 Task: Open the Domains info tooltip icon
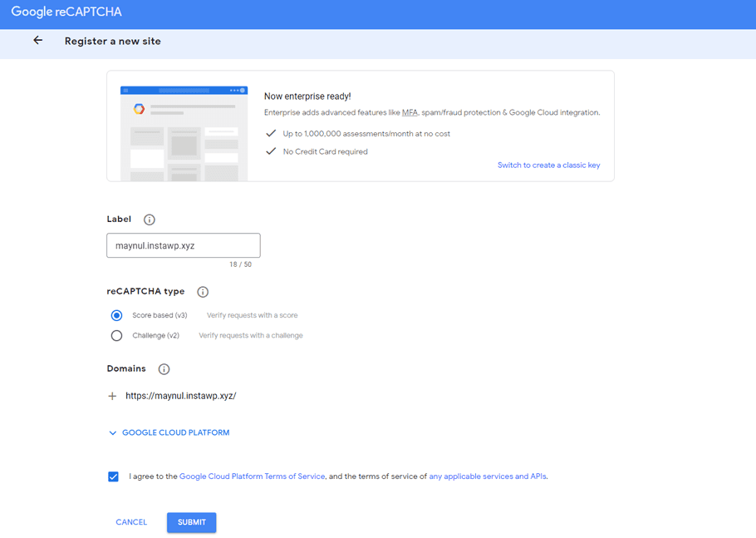(163, 368)
